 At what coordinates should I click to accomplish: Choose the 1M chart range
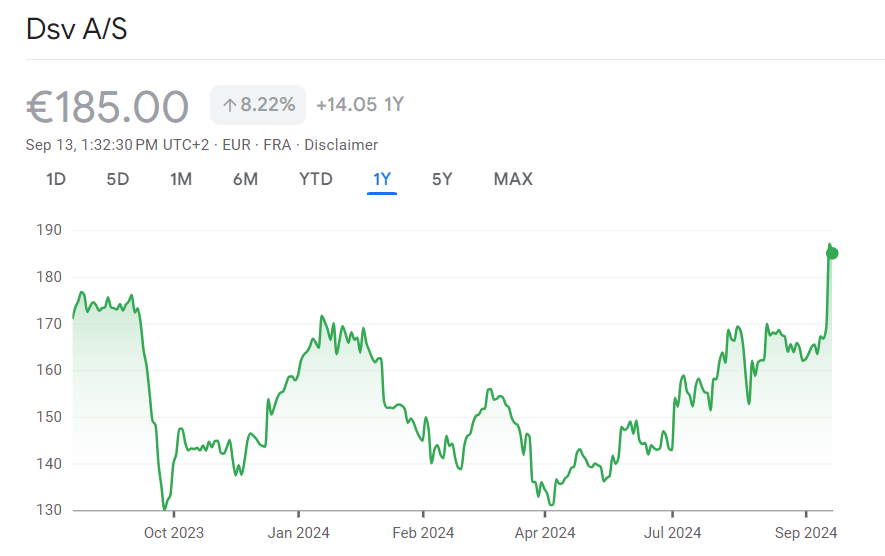(181, 180)
